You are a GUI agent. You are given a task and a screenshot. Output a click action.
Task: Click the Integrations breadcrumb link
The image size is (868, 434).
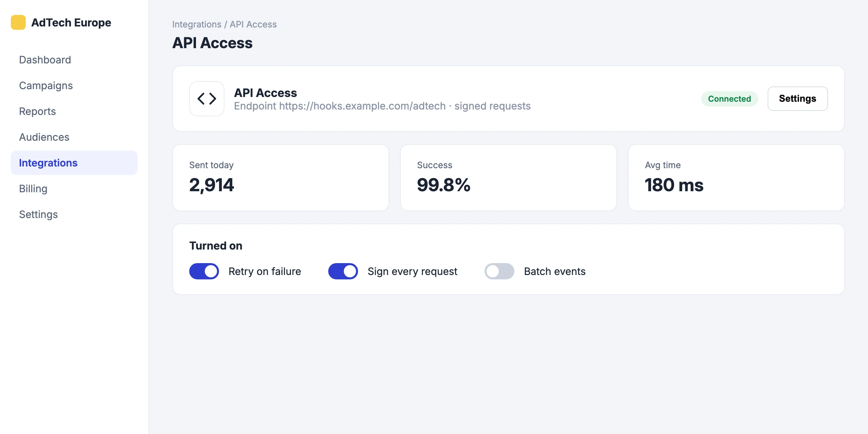tap(197, 24)
